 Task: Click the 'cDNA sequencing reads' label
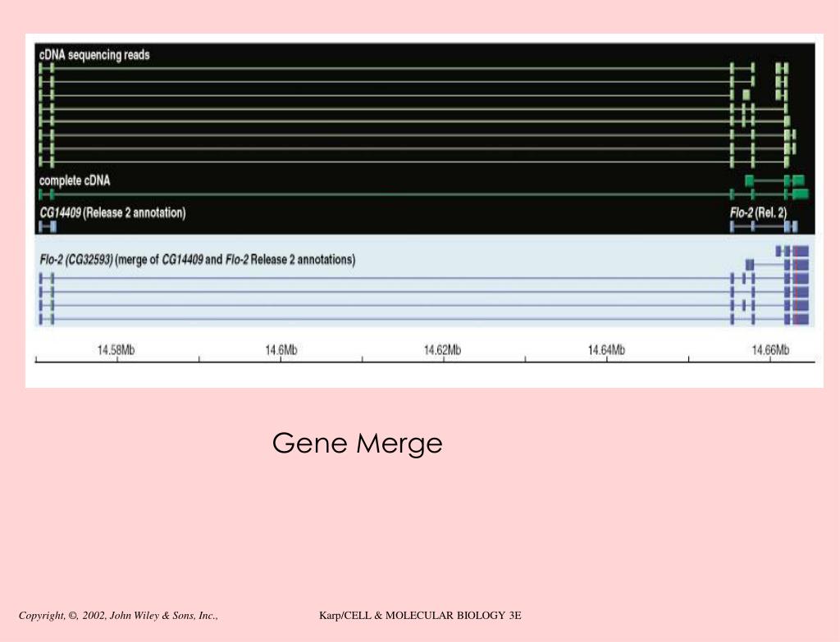(94, 55)
